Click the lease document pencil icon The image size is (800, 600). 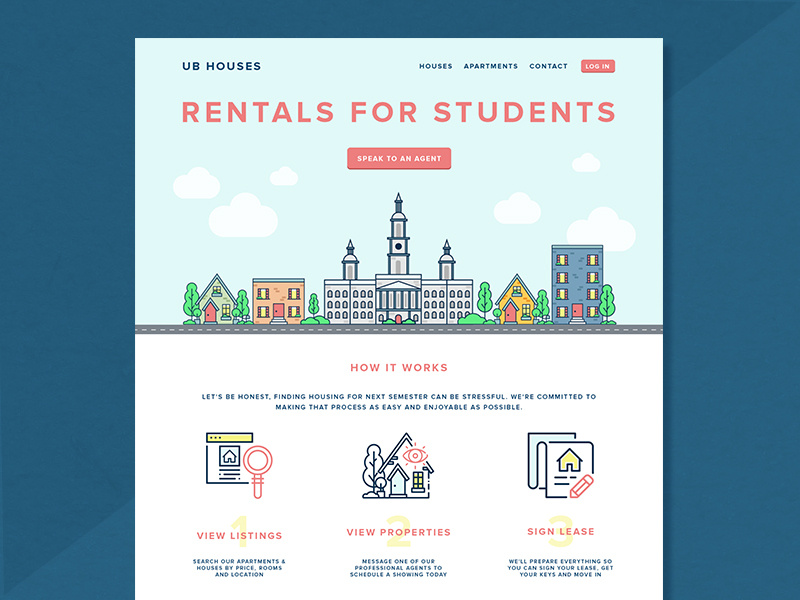(x=561, y=465)
